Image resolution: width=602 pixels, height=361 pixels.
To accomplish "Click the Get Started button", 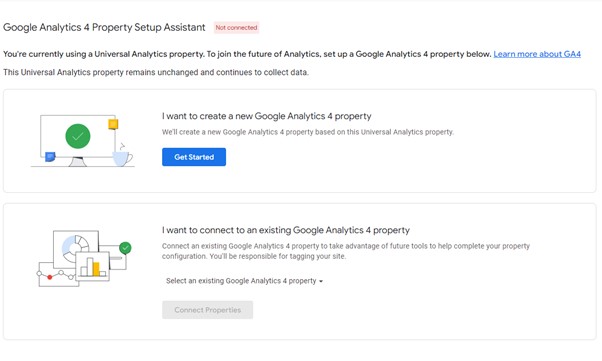I will pyautogui.click(x=194, y=157).
